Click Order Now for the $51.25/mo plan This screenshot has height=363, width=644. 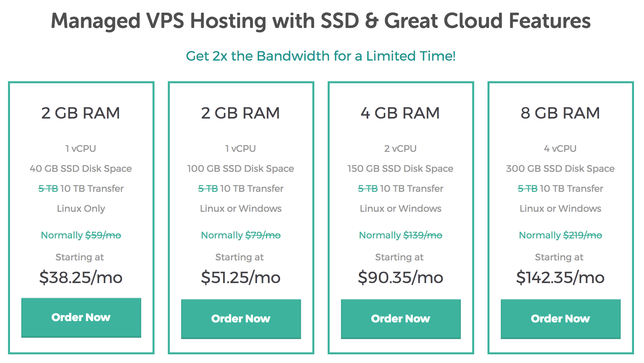coord(241,319)
